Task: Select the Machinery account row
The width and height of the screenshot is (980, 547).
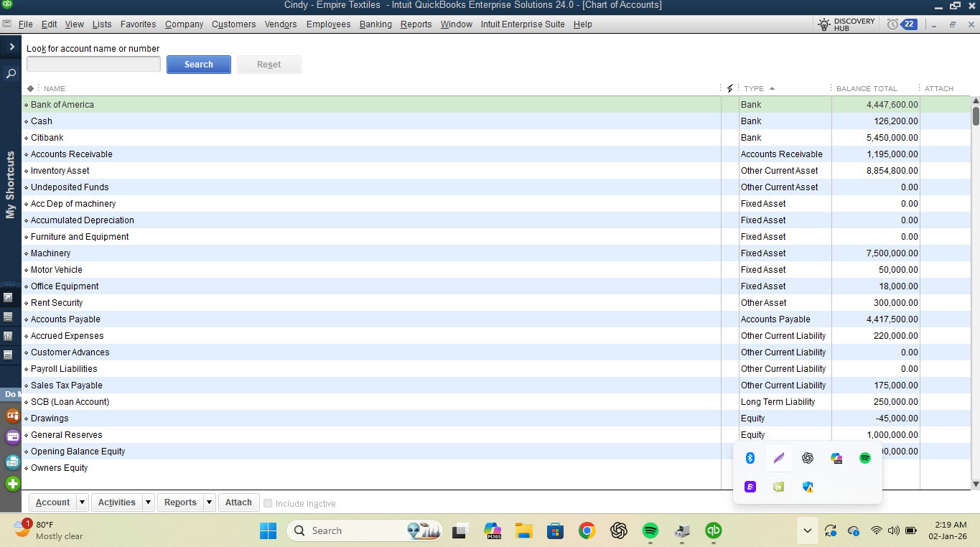Action: pyautogui.click(x=497, y=253)
